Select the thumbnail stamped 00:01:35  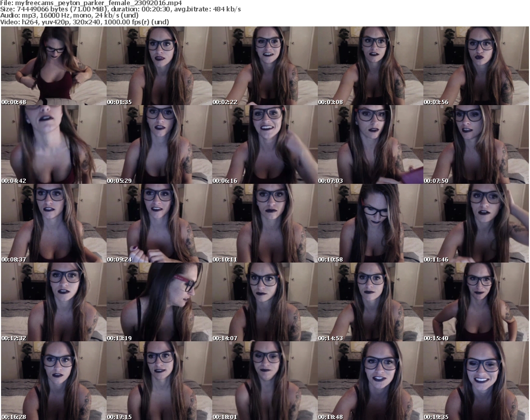point(159,66)
